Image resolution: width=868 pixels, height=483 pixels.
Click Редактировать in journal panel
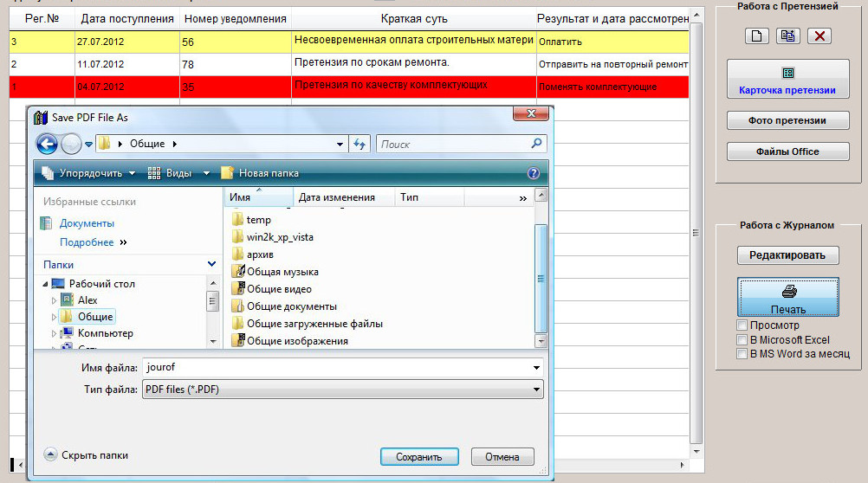pyautogui.click(x=787, y=255)
